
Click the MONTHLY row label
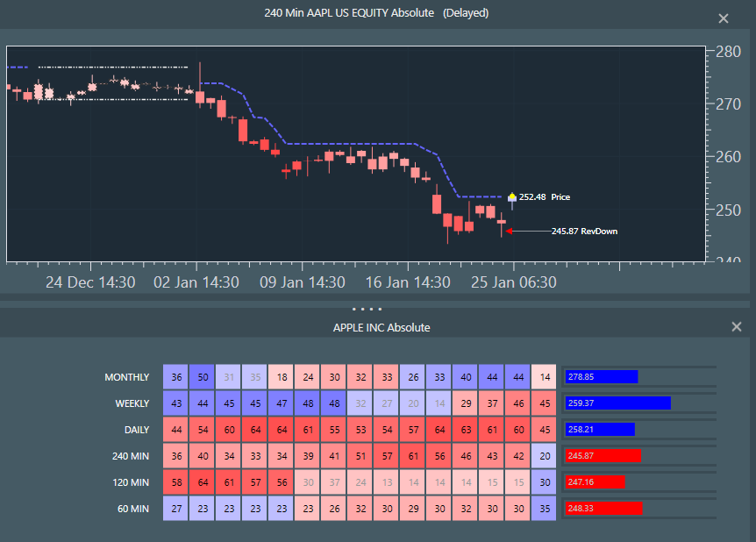coord(127,377)
